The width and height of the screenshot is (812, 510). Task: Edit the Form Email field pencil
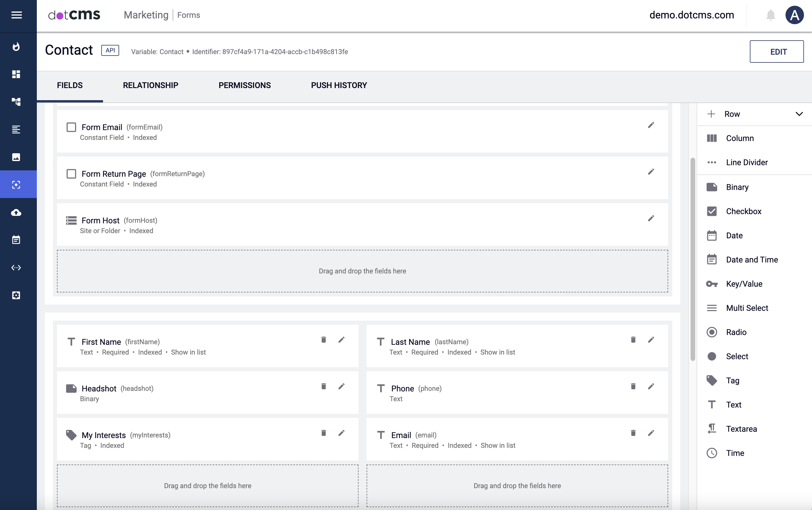(x=651, y=125)
